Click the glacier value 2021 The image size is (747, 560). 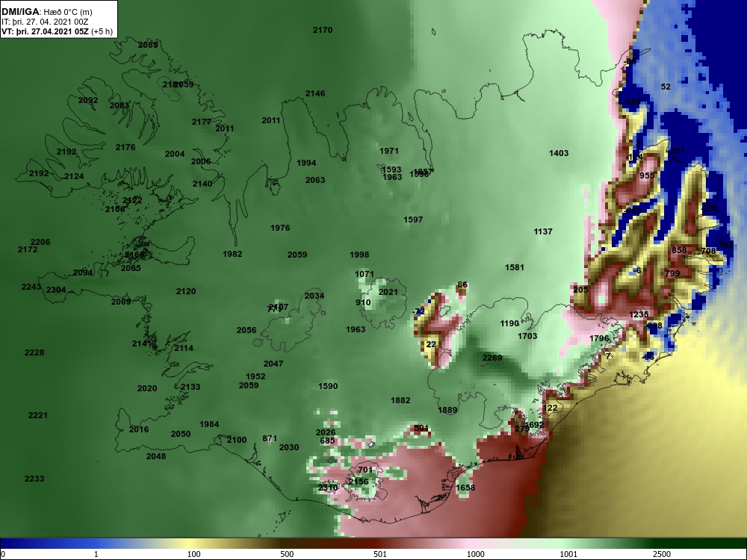(388, 292)
